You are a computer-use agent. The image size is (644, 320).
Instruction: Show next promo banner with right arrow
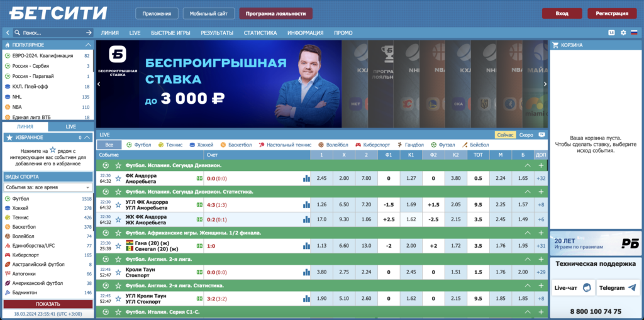point(545,84)
